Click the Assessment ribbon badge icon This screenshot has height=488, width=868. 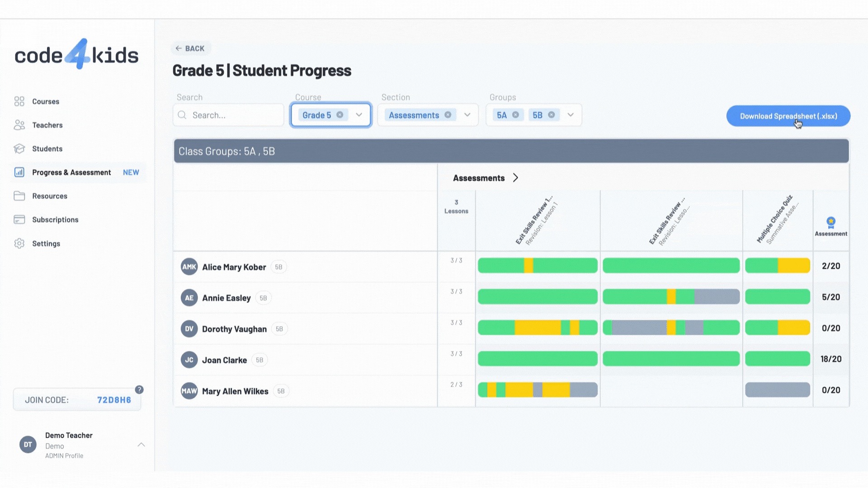831,222
